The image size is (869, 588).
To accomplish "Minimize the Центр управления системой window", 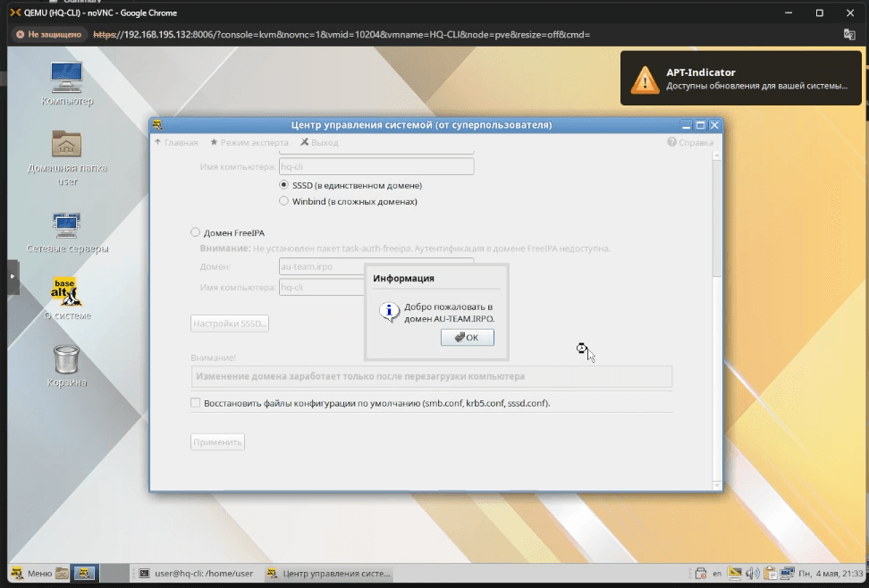I will (686, 125).
